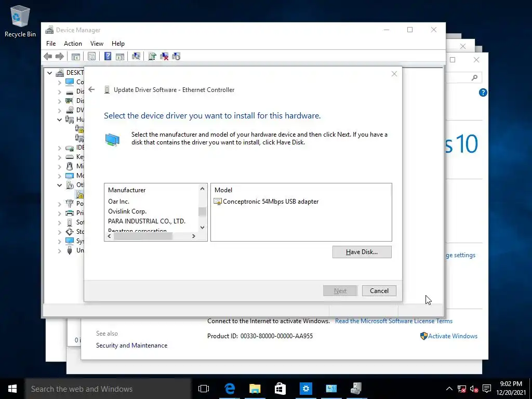Expand the 'Po' Ports category
The width and height of the screenshot is (532, 399).
[59, 204]
